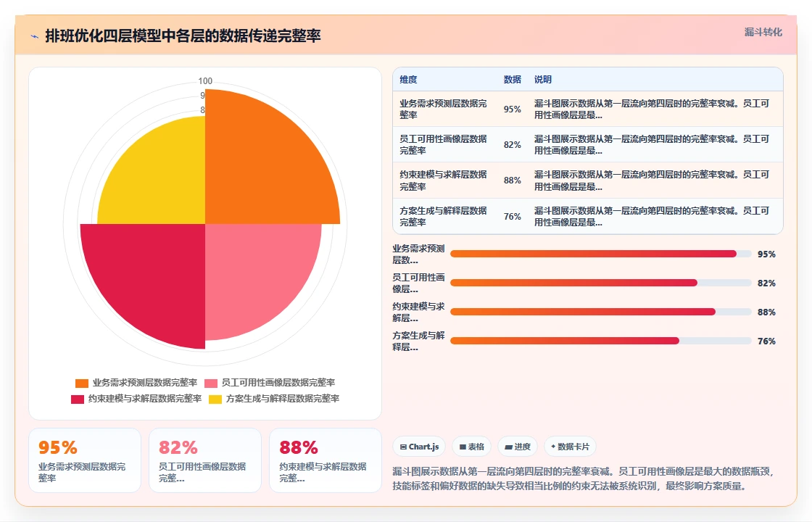Image resolution: width=812 pixels, height=522 pixels.
Task: Click the star icon in 数据卡片 chip
Action: pyautogui.click(x=553, y=447)
